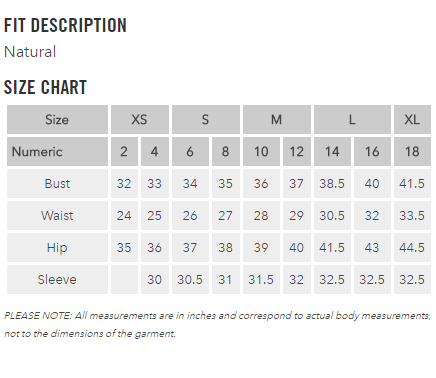
Task: Click the Waist row label
Action: (57, 215)
